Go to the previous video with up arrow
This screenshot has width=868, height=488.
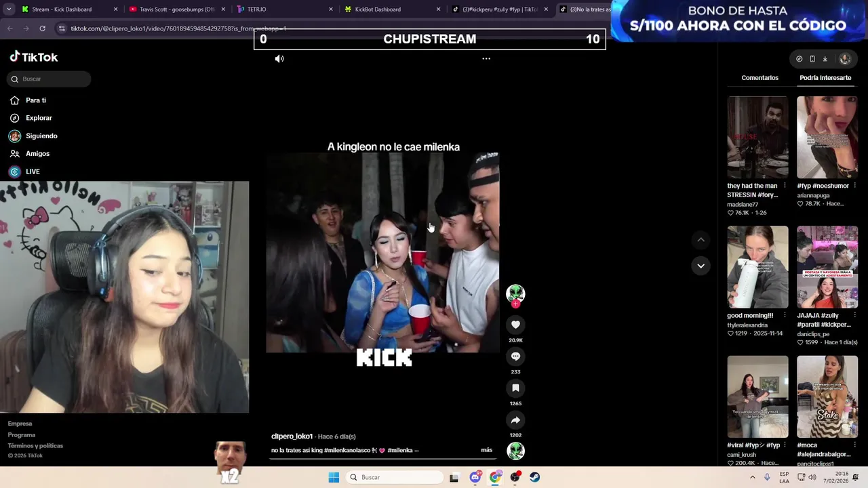tap(701, 240)
